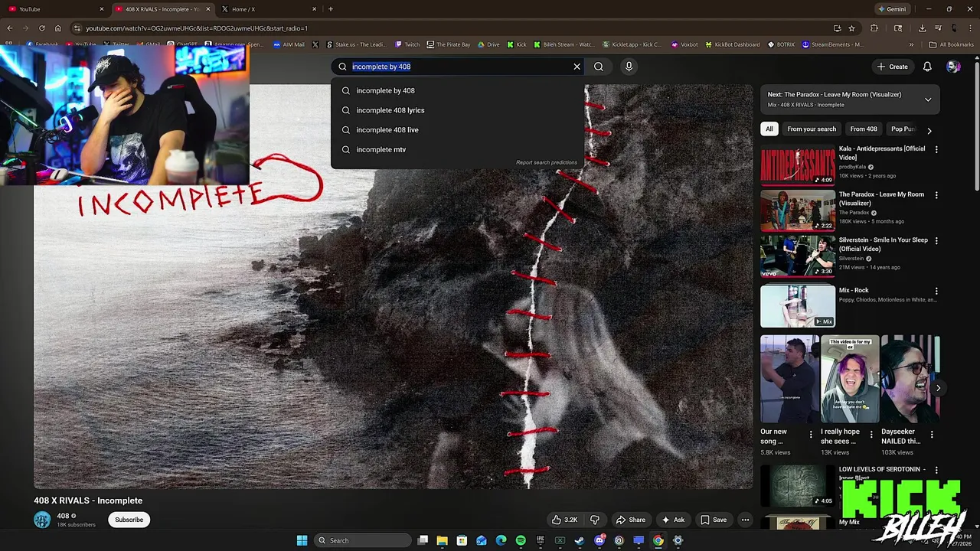Select the 'From your search' chip
Screen dimensions: 980x551
(812, 129)
